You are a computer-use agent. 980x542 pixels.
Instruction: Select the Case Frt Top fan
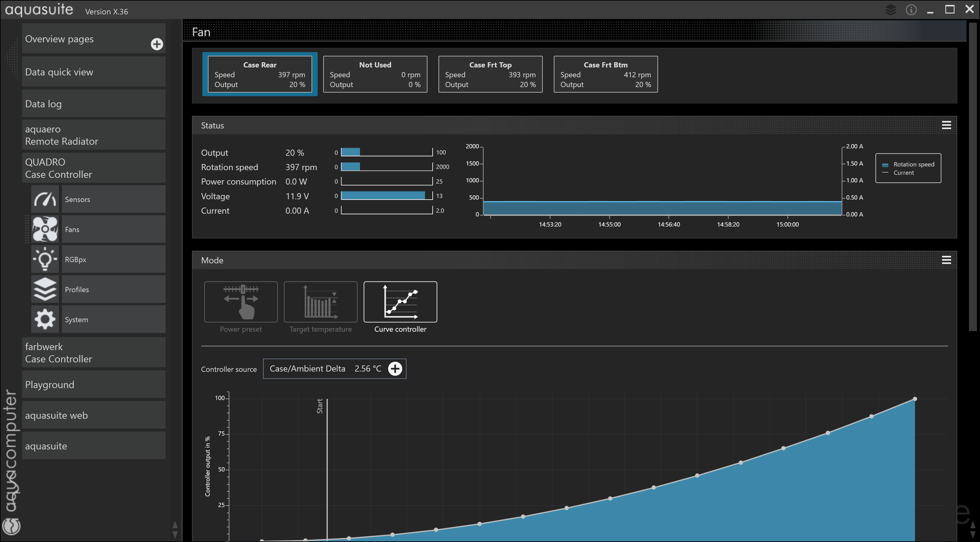[x=490, y=74]
